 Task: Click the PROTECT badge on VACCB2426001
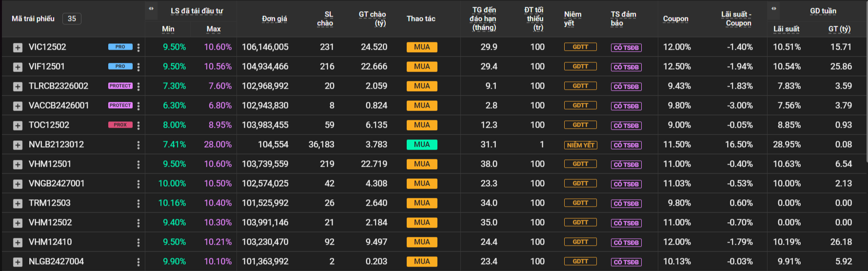click(120, 105)
